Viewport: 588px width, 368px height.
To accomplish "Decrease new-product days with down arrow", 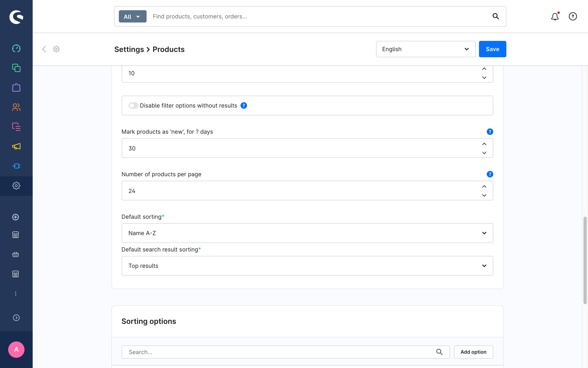I will tap(484, 153).
